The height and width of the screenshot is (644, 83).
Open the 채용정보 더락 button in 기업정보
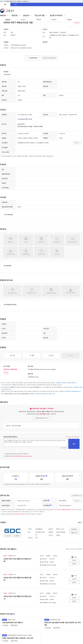click(x=74, y=533)
